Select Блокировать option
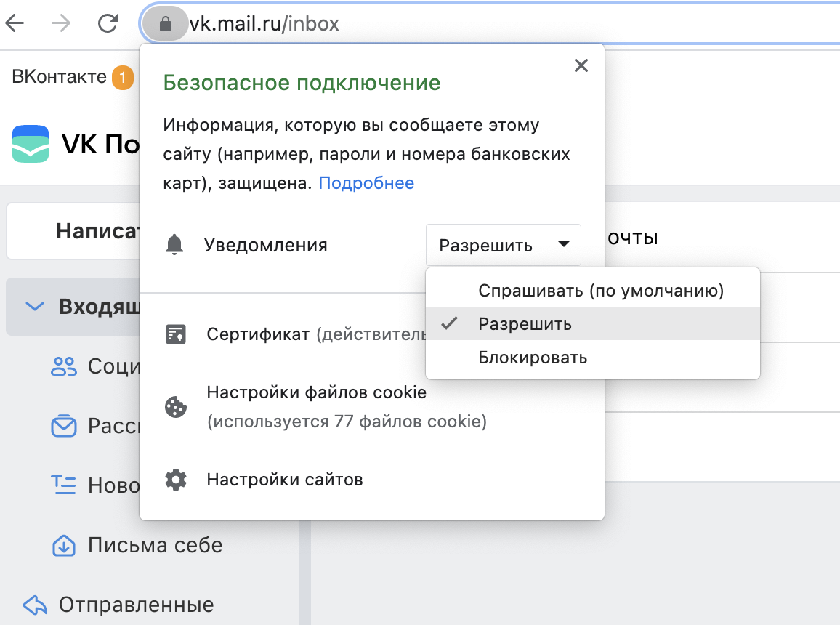Image resolution: width=840 pixels, height=625 pixels. coord(593,358)
